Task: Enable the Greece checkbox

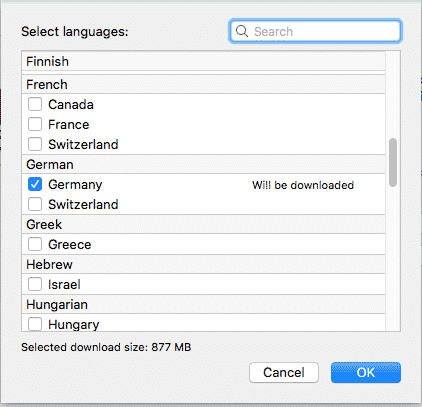Action: point(35,244)
